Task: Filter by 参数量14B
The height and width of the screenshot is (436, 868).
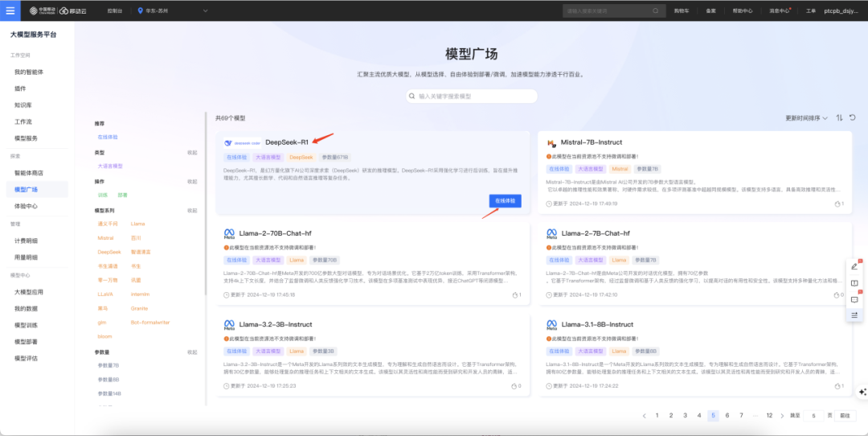Action: (109, 393)
